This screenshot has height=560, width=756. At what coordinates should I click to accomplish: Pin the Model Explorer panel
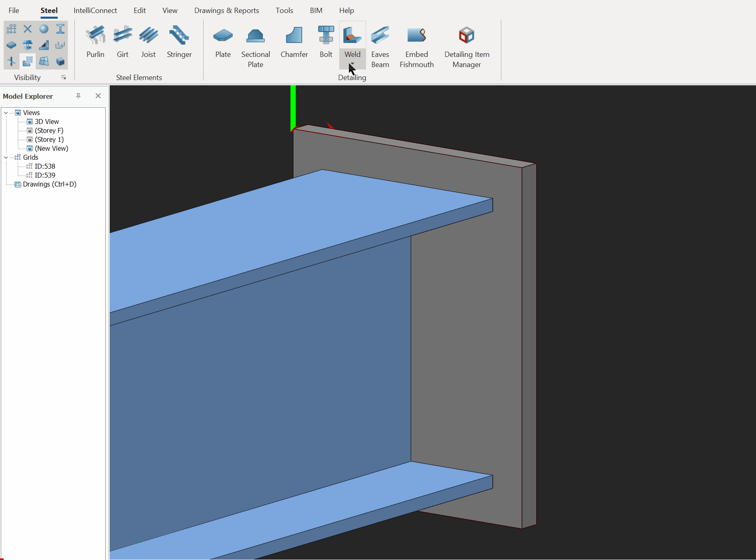coord(78,96)
